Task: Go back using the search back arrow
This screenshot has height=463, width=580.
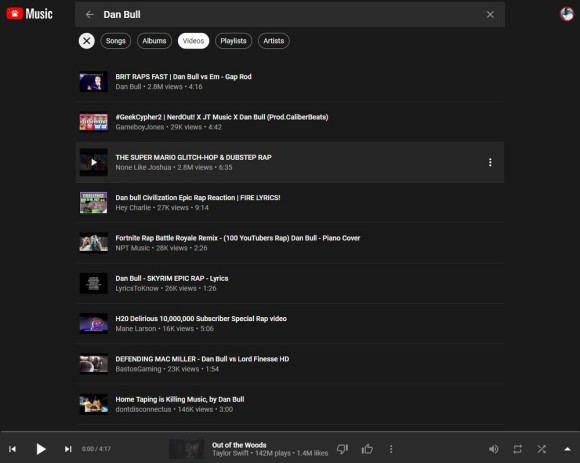Action: click(90, 14)
